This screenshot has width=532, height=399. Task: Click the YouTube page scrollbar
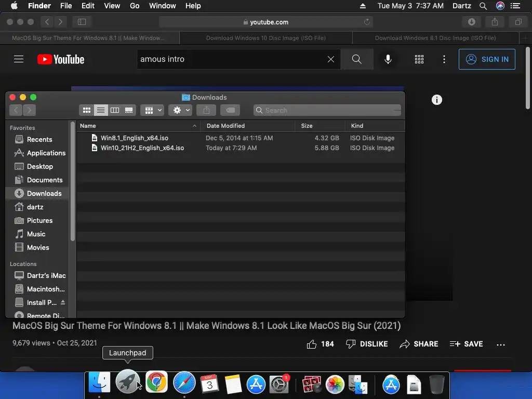[x=528, y=78]
